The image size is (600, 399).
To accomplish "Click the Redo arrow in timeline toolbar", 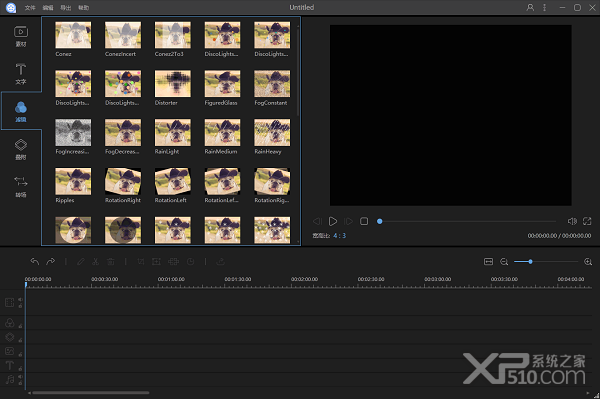I will (x=51, y=262).
